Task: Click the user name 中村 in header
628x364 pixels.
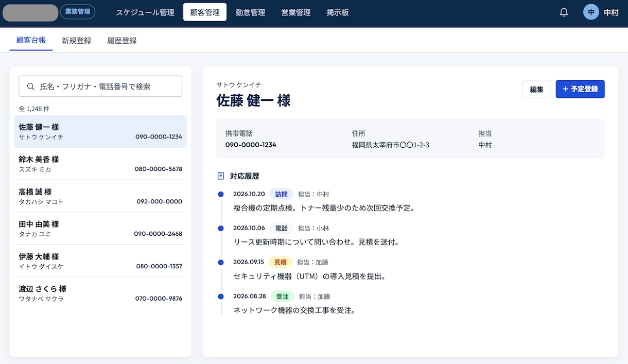Action: (x=611, y=12)
